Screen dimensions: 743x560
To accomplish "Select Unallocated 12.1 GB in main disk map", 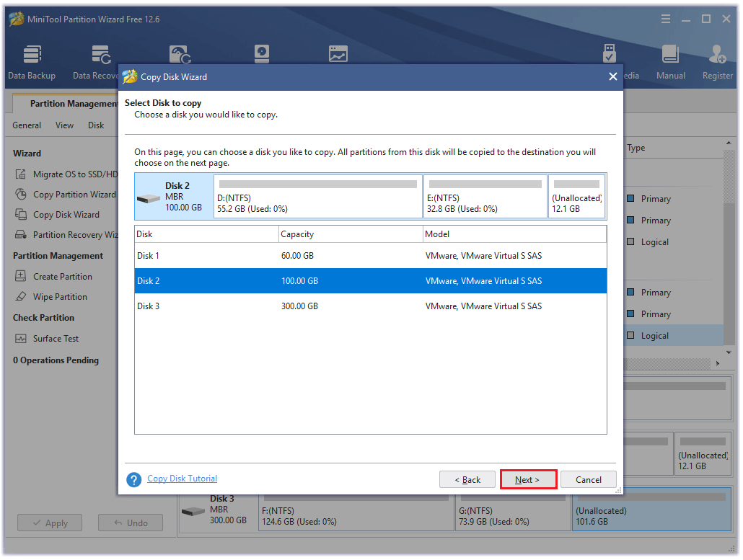I will (x=703, y=453).
